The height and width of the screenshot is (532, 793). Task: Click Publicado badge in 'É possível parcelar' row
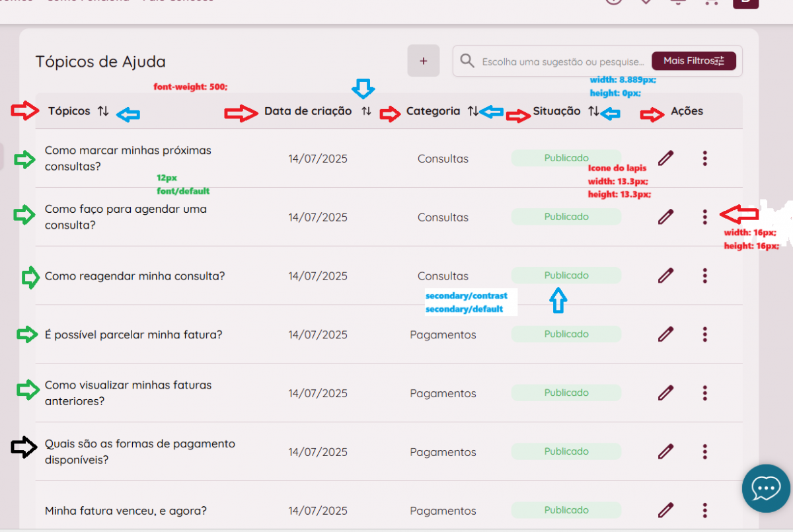566,334
